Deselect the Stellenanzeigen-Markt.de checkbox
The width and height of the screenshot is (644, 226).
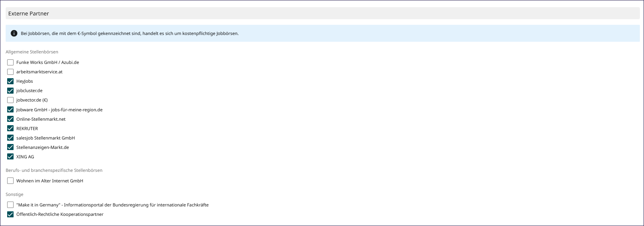[x=11, y=147]
